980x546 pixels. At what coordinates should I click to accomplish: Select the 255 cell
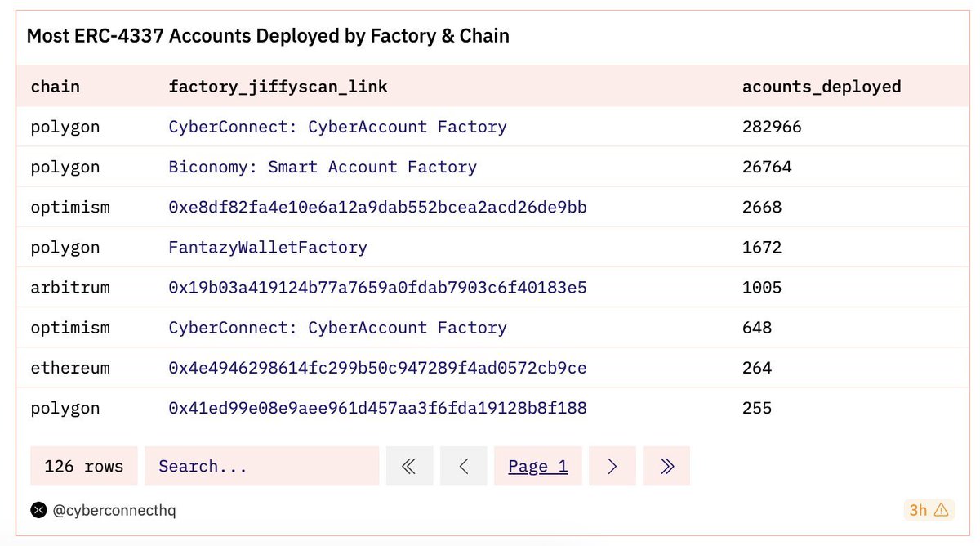(x=757, y=408)
